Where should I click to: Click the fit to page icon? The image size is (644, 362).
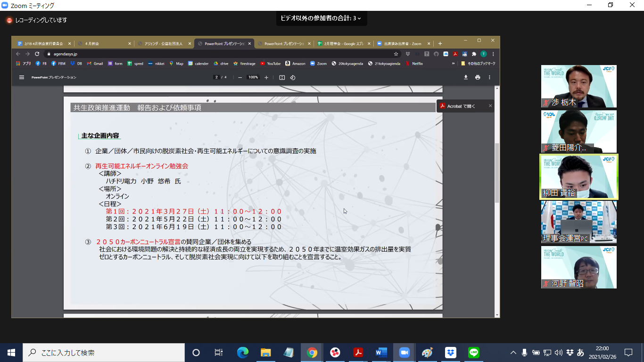(x=282, y=77)
